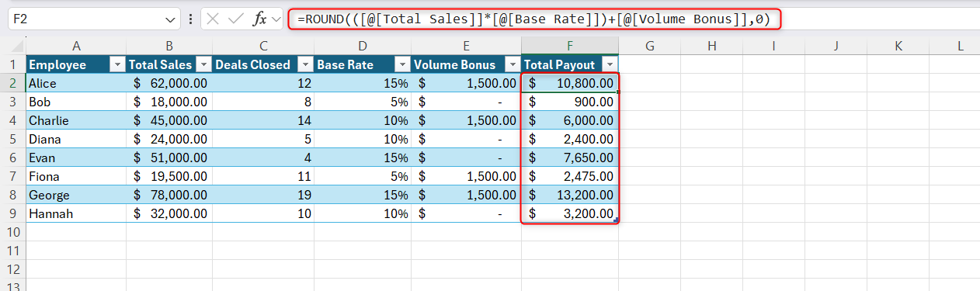Select row 5 header
980x291 pixels.
click(x=13, y=139)
